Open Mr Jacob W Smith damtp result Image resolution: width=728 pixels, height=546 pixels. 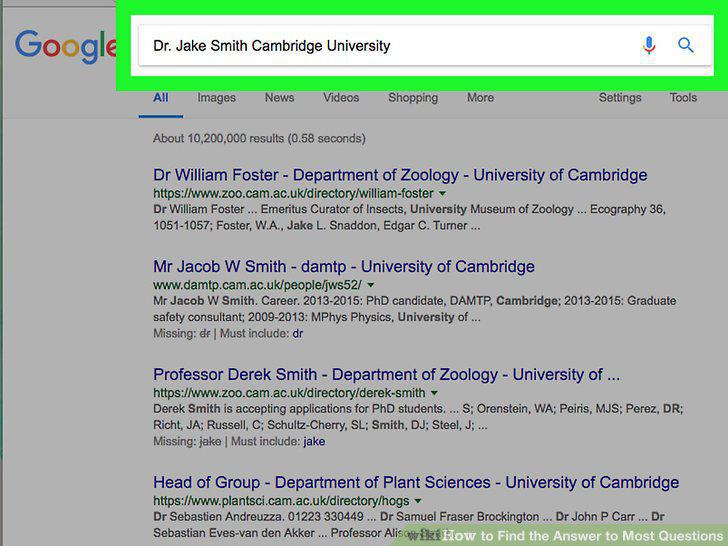(x=344, y=266)
